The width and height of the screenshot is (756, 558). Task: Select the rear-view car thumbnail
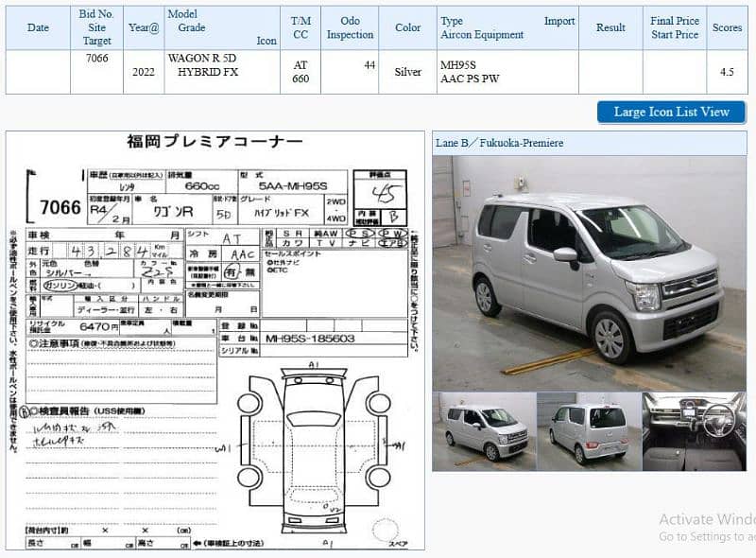pyautogui.click(x=589, y=431)
